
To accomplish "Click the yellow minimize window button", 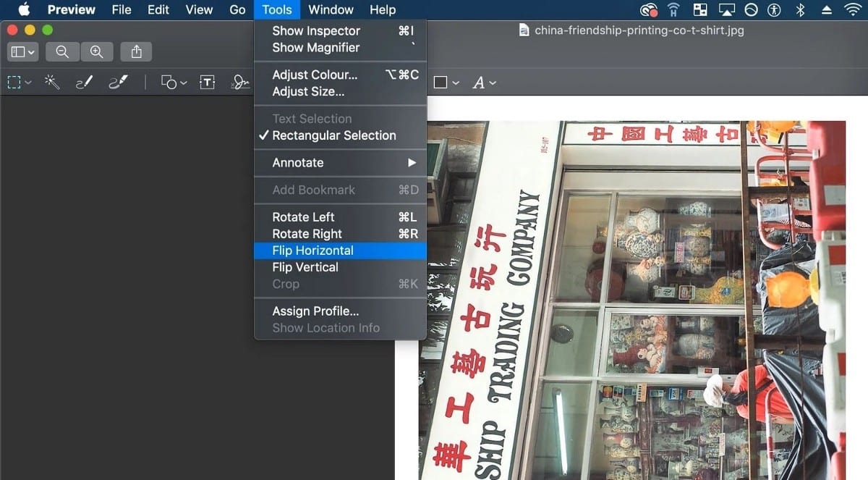I will [x=30, y=30].
